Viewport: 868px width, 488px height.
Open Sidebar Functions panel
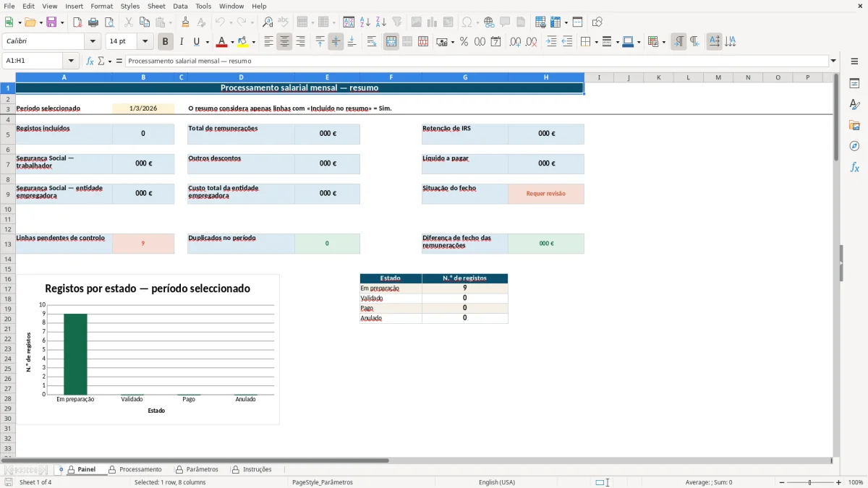point(854,167)
